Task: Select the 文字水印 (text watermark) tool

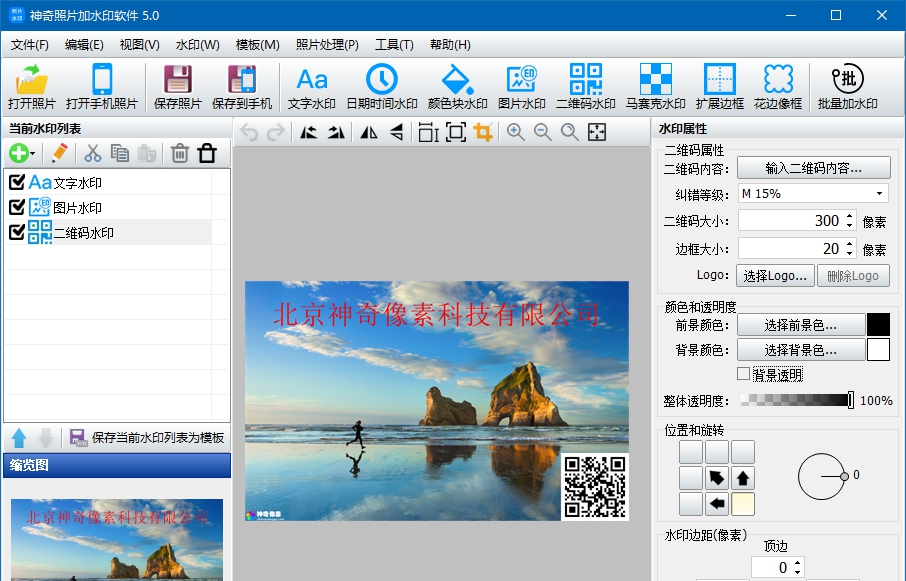Action: pyautogui.click(x=311, y=85)
